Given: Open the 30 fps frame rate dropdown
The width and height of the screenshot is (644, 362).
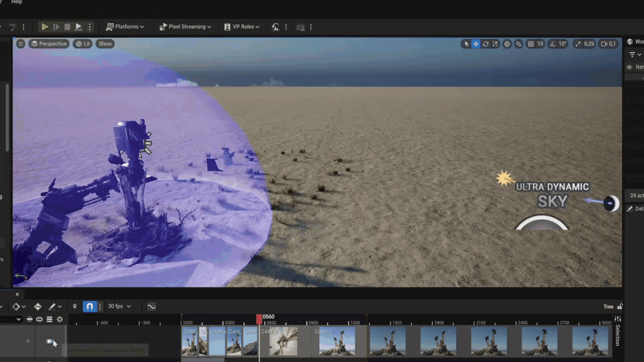Looking at the screenshot, I should 119,306.
